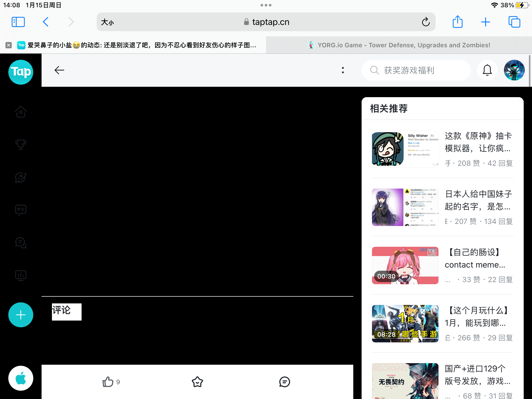Open the sidebar square speech-bubble icon
Viewport: 532px width, 399px height.
(21, 210)
